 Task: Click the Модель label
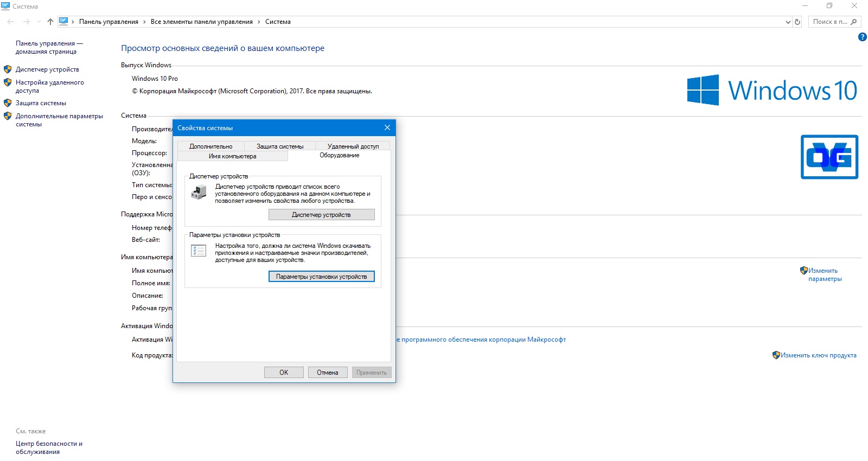(x=144, y=141)
